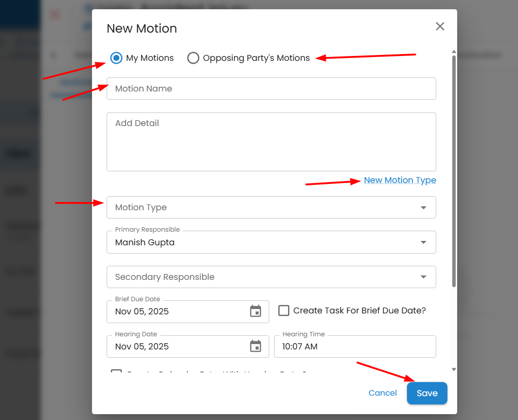Click the scrollbar's down arrow
This screenshot has width=518, height=420.
(454, 369)
